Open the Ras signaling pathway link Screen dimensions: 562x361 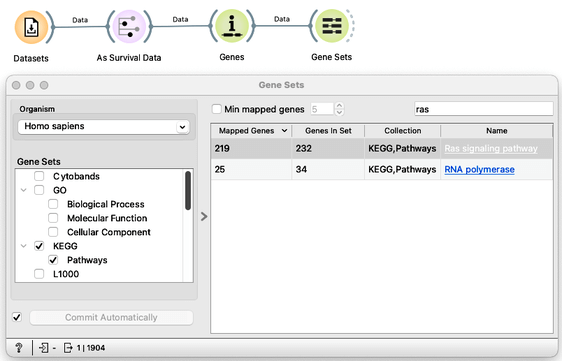pos(491,148)
